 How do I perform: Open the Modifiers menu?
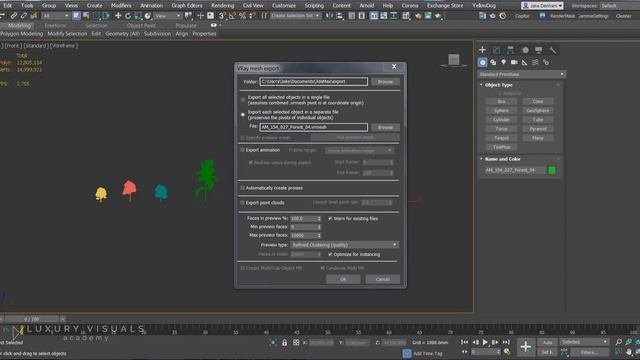point(121,6)
